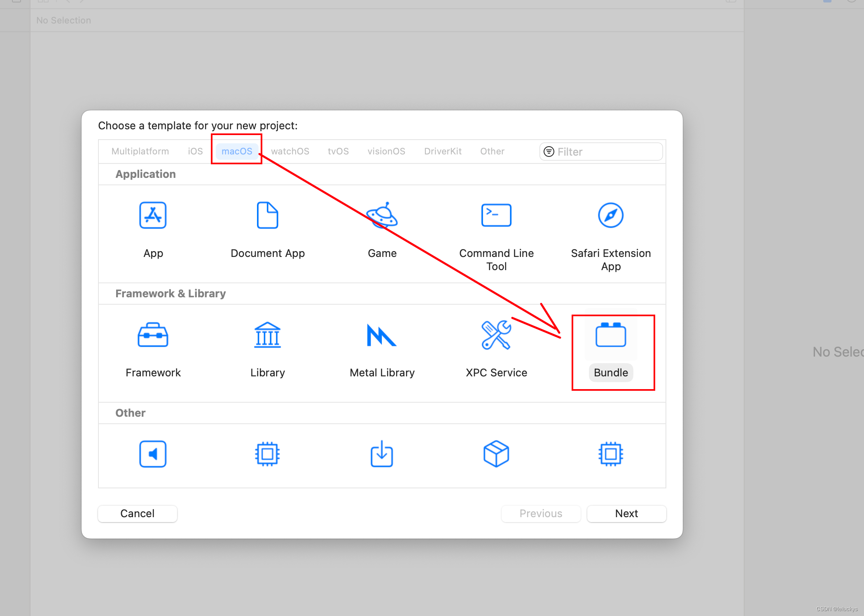Switch to the Multiplatform tab
The image size is (864, 616).
pos(141,152)
